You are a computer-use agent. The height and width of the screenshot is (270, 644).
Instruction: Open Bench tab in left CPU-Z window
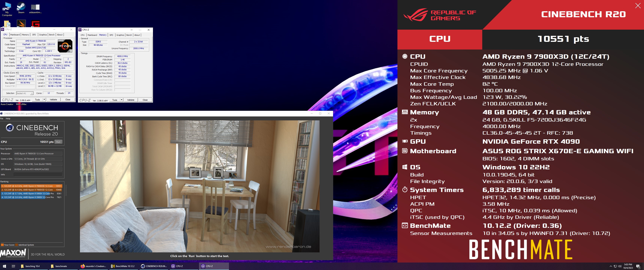click(52, 35)
